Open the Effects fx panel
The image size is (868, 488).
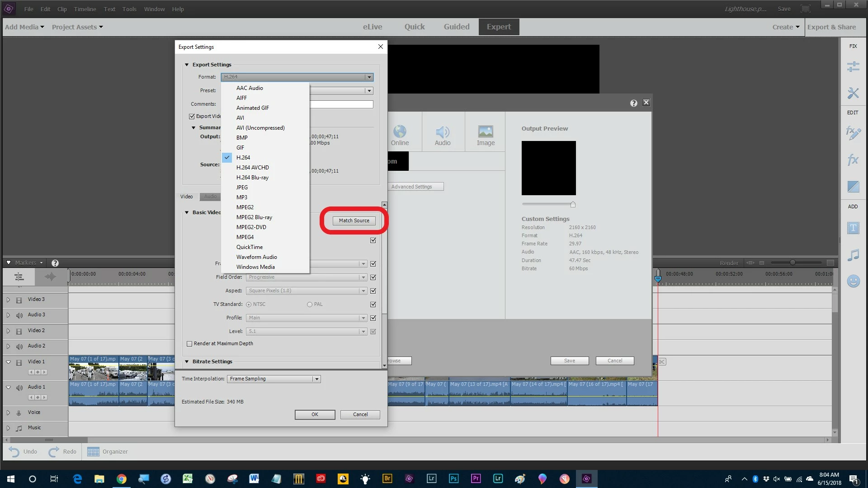(x=853, y=160)
